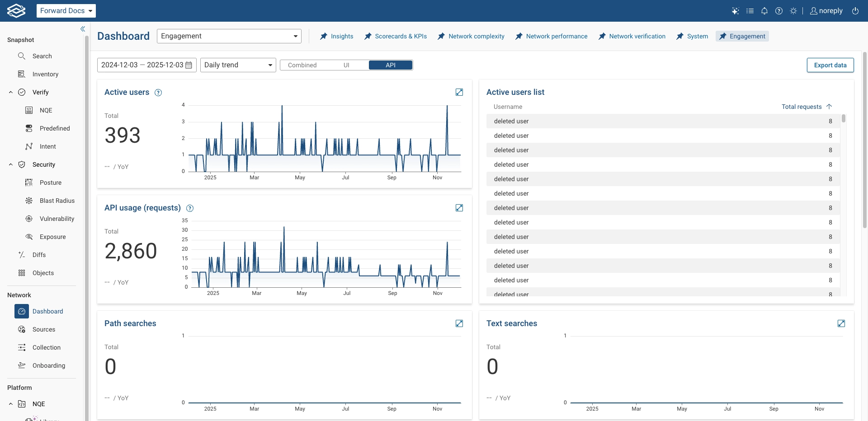Switch data view to UI requests
The height and width of the screenshot is (421, 868).
coord(346,65)
